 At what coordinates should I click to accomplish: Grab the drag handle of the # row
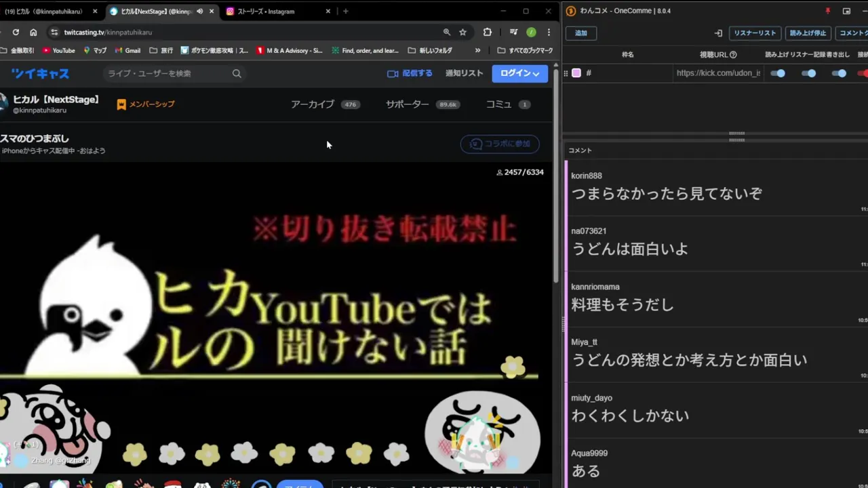(x=566, y=73)
